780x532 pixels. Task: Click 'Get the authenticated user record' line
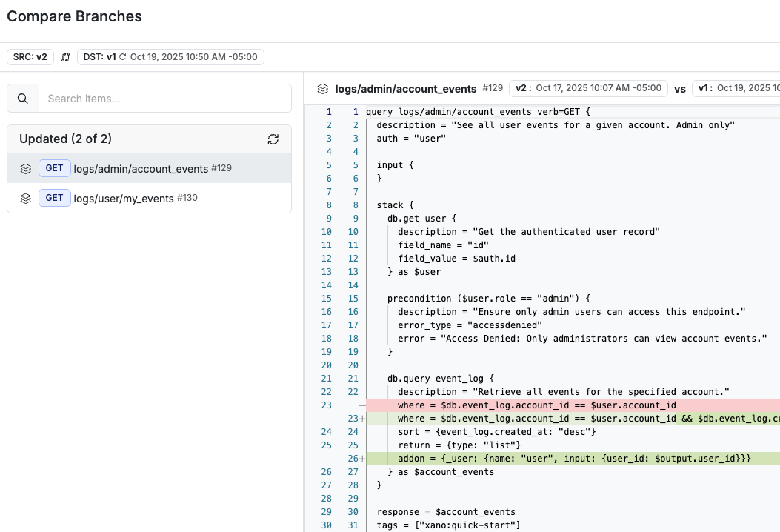[529, 232]
